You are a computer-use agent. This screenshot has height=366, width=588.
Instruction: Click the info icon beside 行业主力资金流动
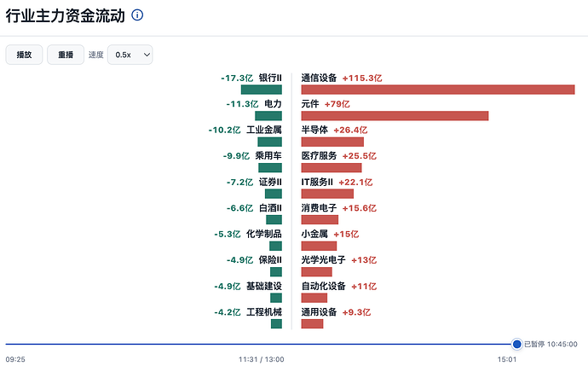[137, 15]
